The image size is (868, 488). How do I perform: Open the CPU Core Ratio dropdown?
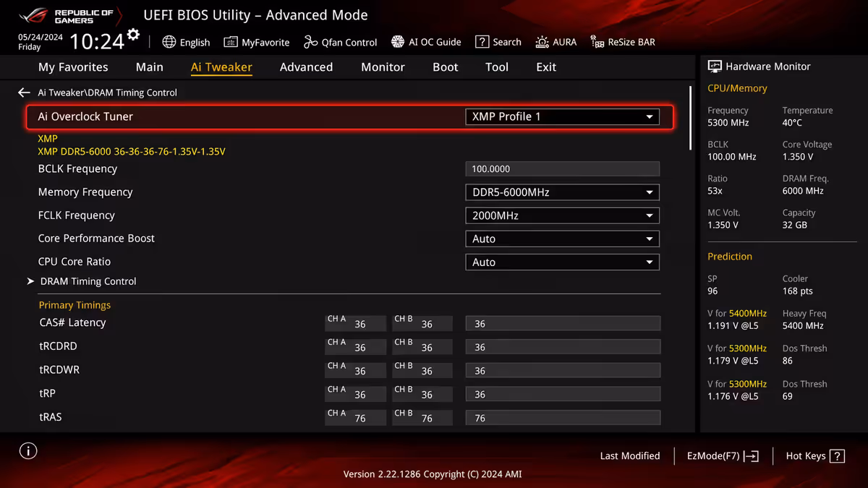click(562, 262)
